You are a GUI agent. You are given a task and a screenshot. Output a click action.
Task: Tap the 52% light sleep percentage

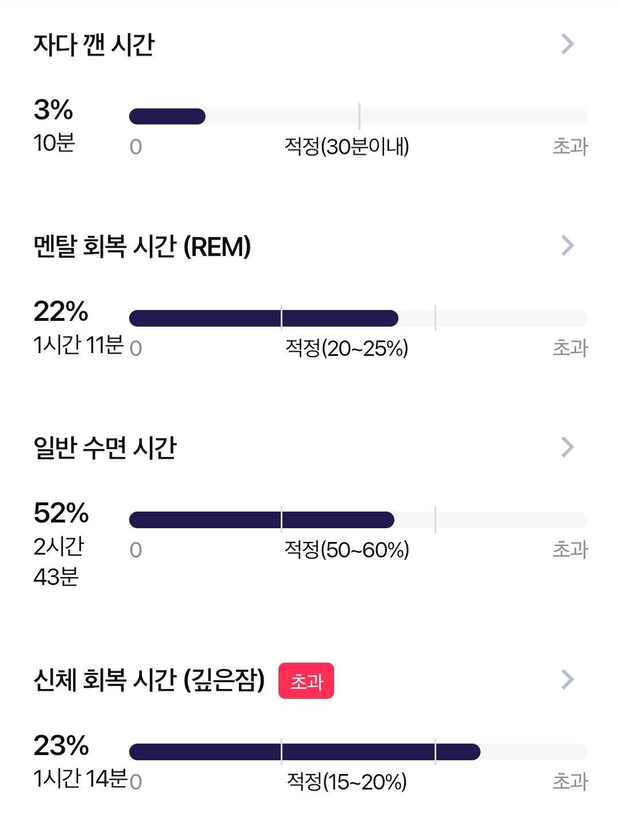61,513
